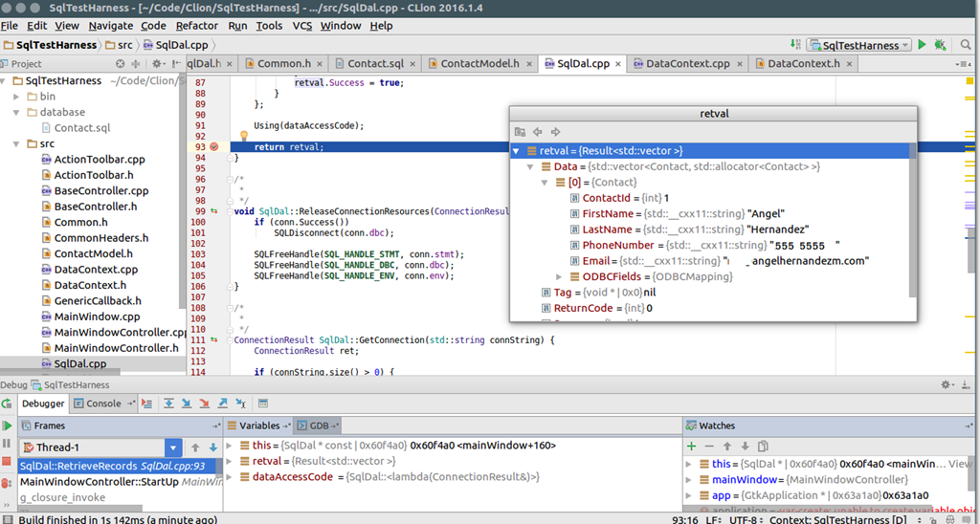Image resolution: width=980 pixels, height=524 pixels.
Task: Select the MainWindowController::StartUp stack frame
Action: click(99, 481)
